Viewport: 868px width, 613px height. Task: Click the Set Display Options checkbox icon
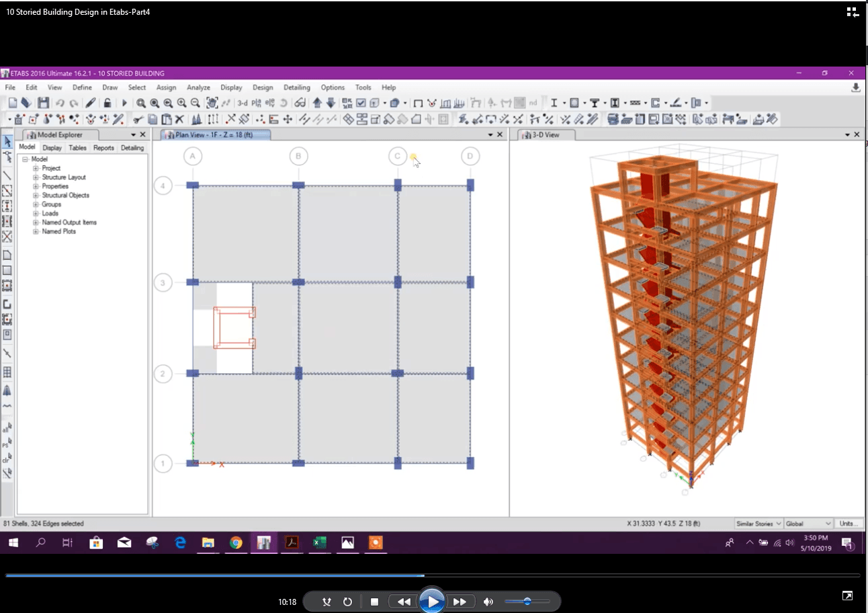(x=361, y=103)
